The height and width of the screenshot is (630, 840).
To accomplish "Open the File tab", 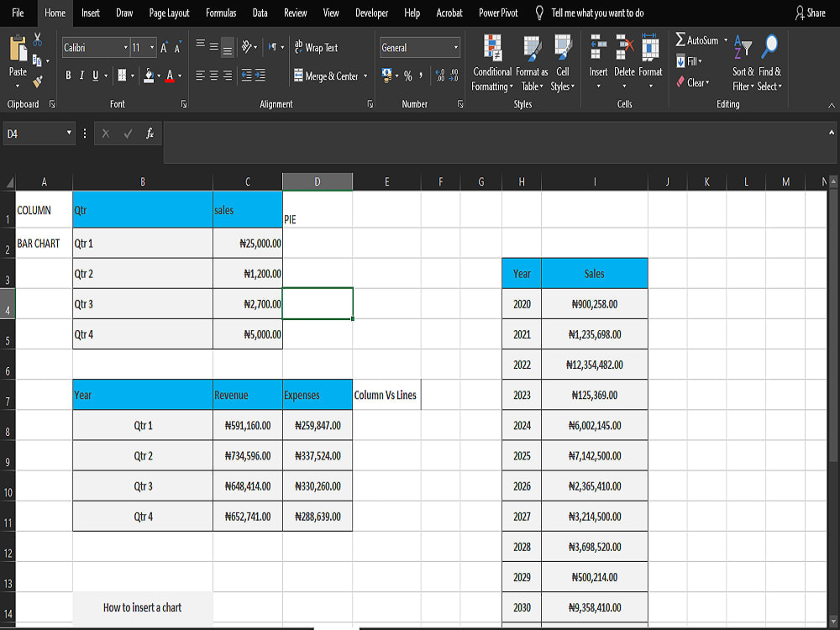I will click(18, 13).
